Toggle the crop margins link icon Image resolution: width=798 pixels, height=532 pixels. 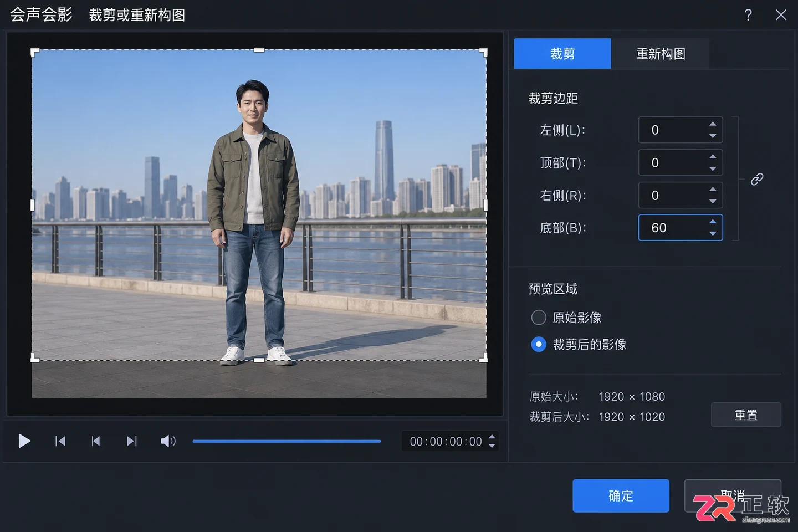point(757,179)
